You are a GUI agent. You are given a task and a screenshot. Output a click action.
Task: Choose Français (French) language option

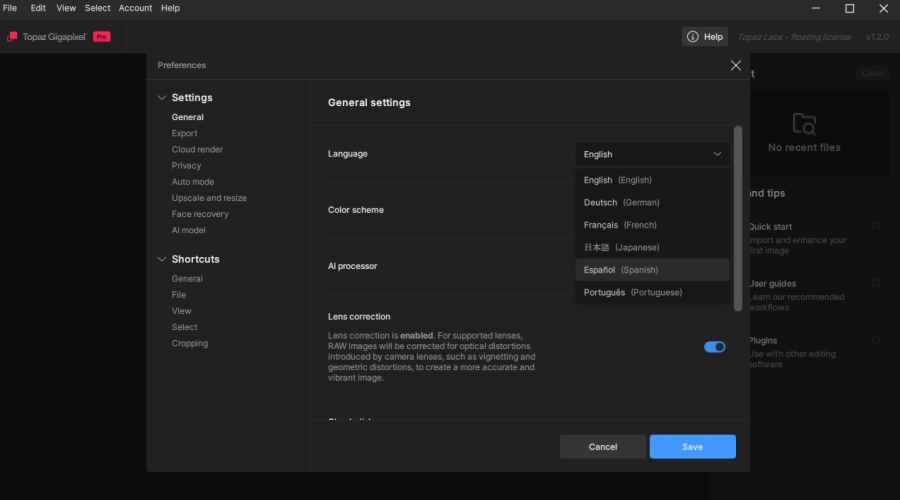(652, 225)
